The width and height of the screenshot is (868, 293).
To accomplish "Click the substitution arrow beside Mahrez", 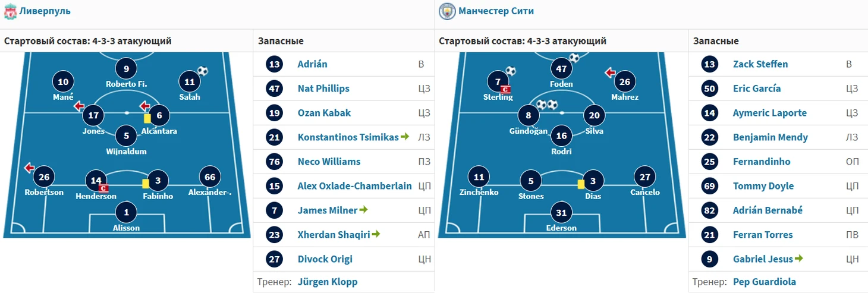I will point(609,73).
